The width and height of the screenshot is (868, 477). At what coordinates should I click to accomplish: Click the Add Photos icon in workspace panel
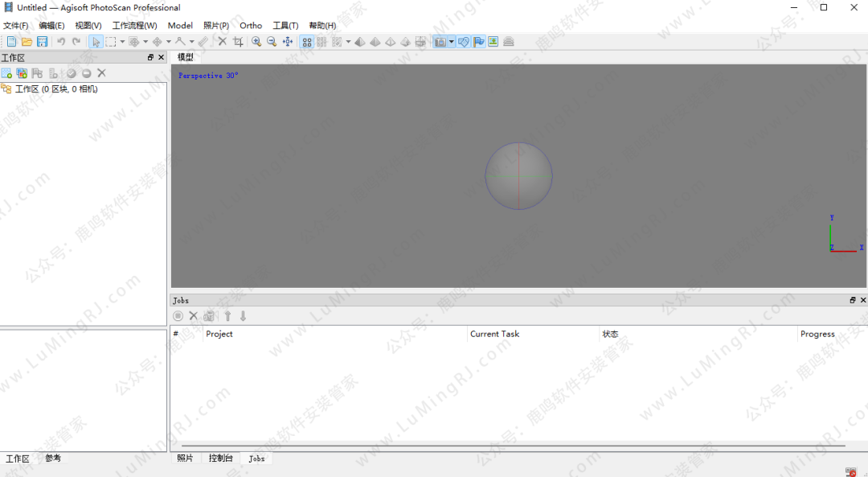pos(22,73)
